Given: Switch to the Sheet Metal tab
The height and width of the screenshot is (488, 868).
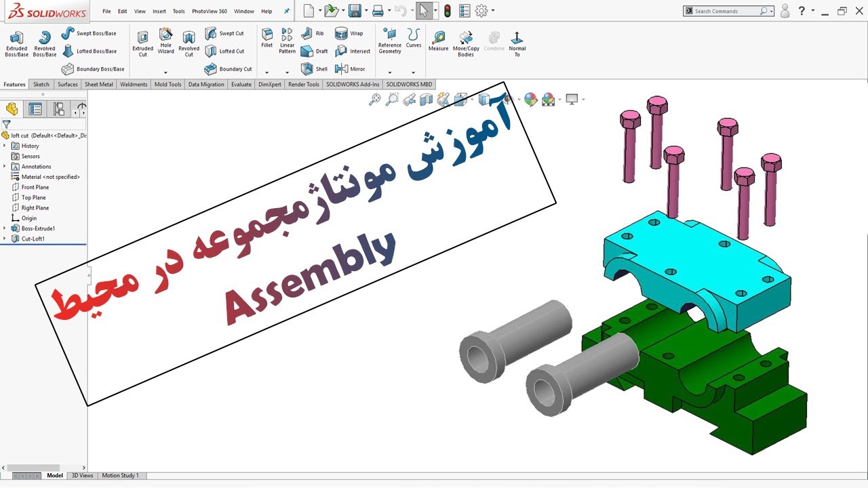Looking at the screenshot, I should [99, 85].
